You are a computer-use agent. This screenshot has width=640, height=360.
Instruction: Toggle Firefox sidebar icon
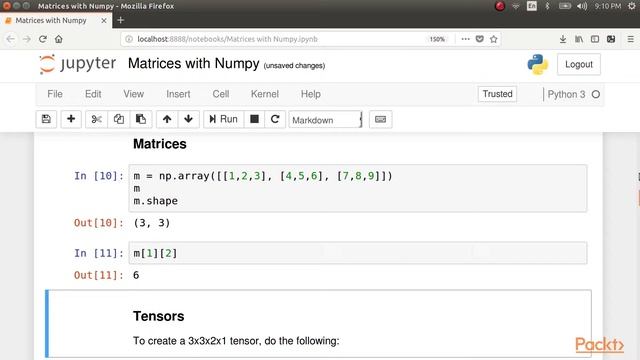pyautogui.click(x=595, y=39)
